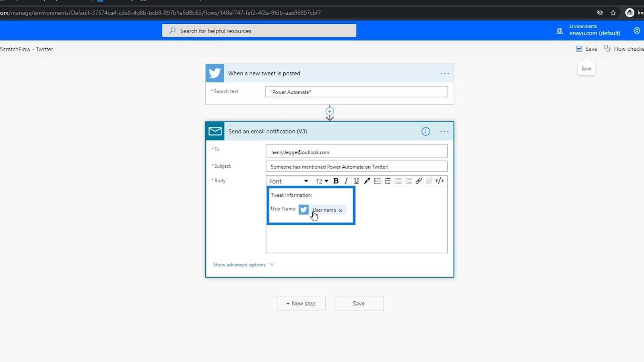
Task: Click the Twitter trigger icon
Action: 215,73
